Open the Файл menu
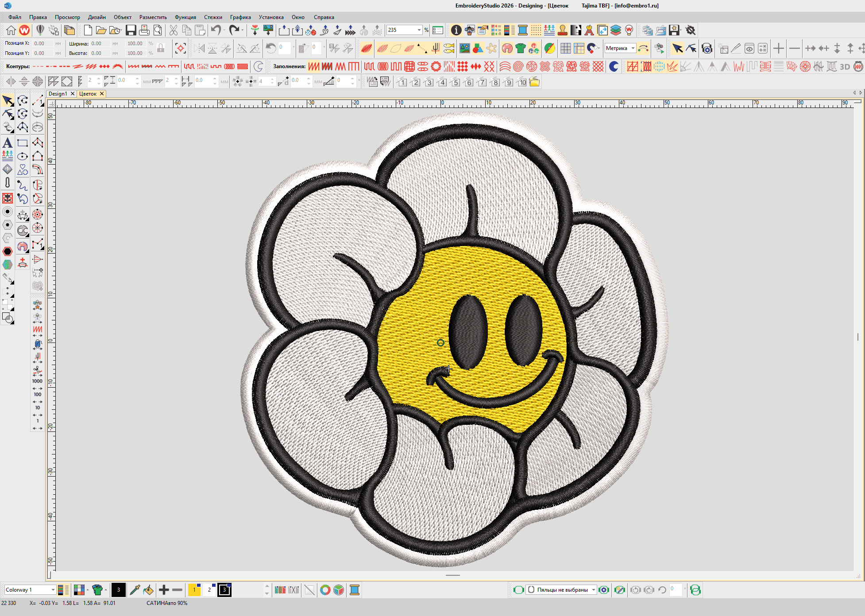Viewport: 865px width, 616px height. 15,17
